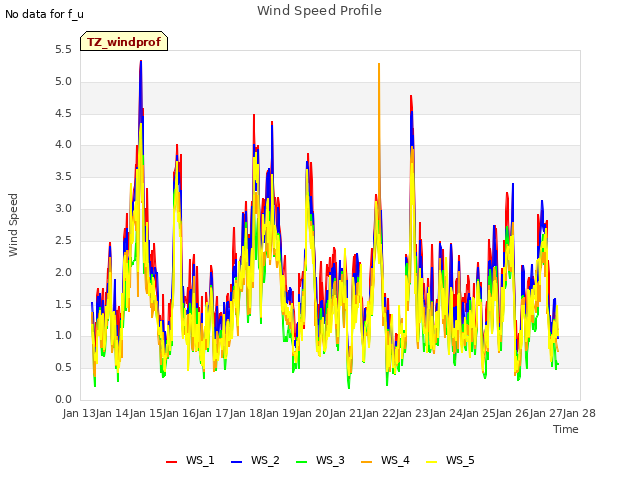
Task: Click the 3.0 y-axis tick label
Action: (63, 209)
